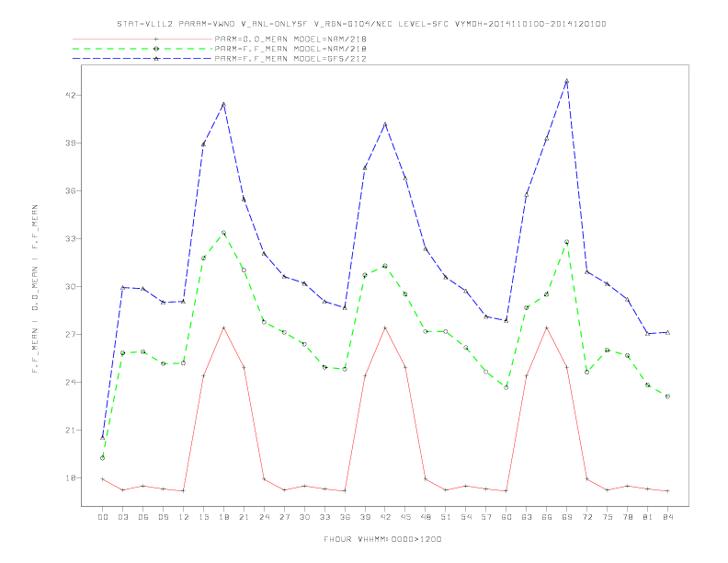Image resolution: width=728 pixels, height=563 pixels.
Task: Click x-axis tick label 66
Action: click(x=547, y=517)
